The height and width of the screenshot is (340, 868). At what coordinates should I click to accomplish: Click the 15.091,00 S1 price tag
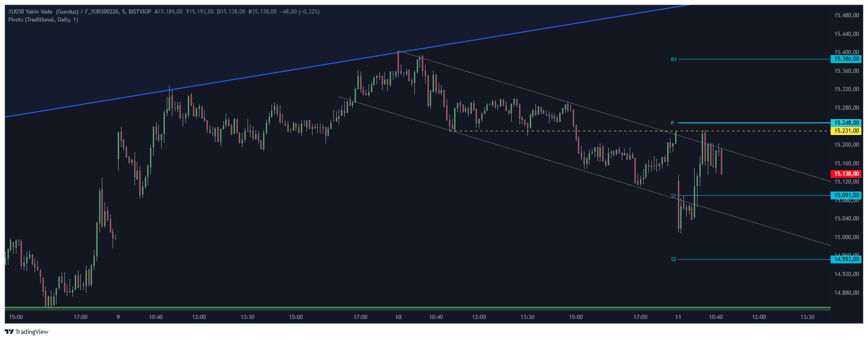coord(846,195)
